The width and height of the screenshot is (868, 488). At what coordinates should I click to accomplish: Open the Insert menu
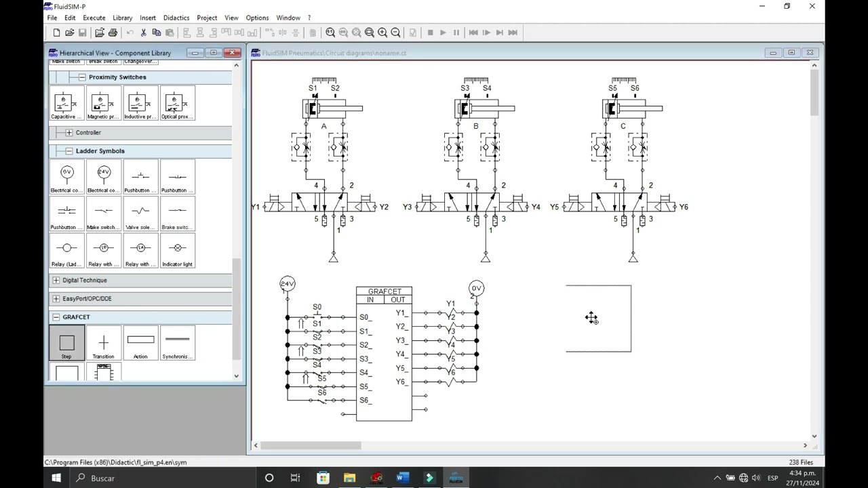pos(148,18)
